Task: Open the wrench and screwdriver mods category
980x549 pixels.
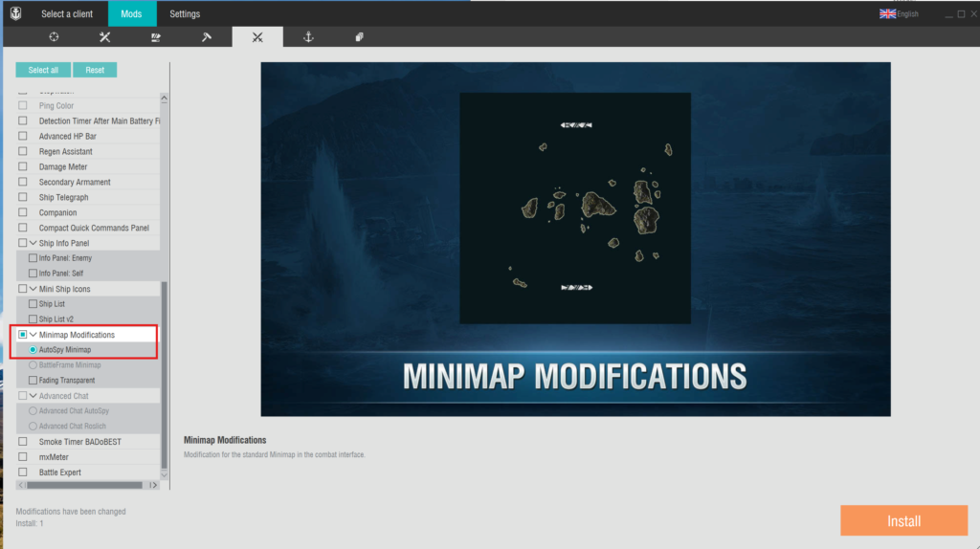Action: 105,37
